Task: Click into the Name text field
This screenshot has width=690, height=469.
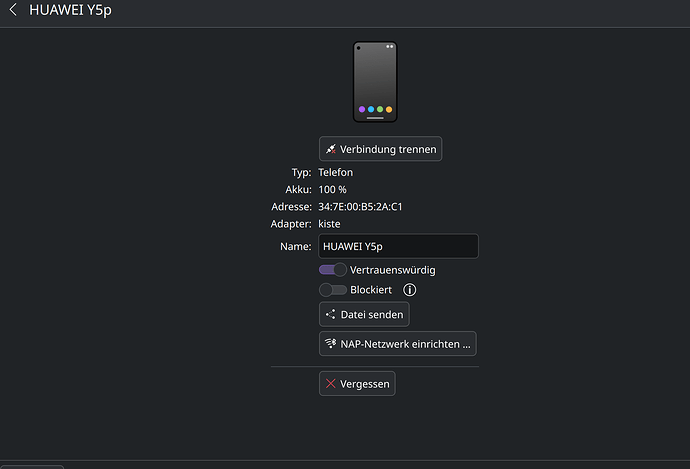Action: click(397, 246)
